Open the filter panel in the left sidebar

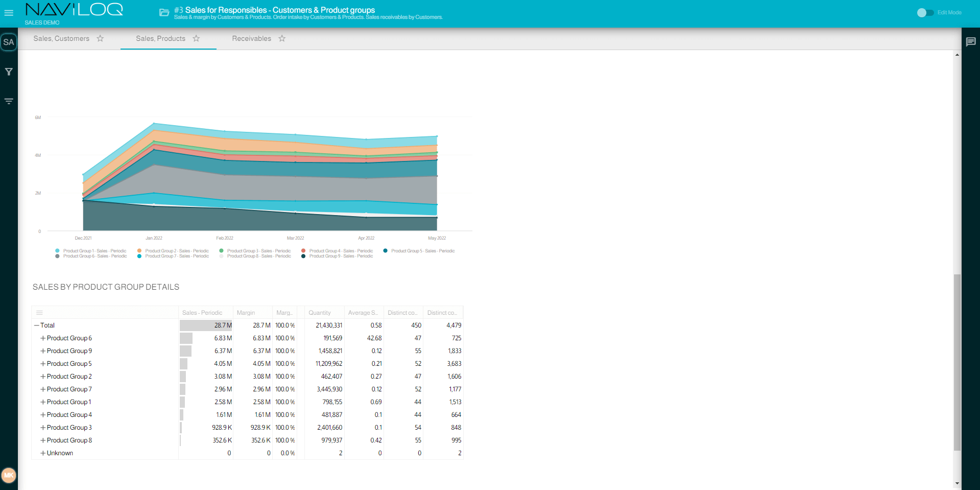[9, 72]
